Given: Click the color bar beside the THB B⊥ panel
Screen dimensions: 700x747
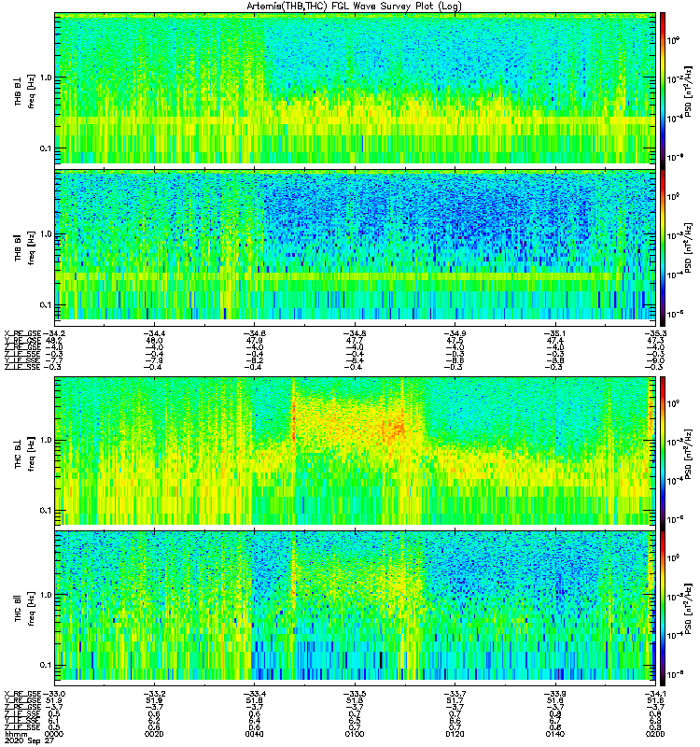Looking at the screenshot, I should 663,89.
